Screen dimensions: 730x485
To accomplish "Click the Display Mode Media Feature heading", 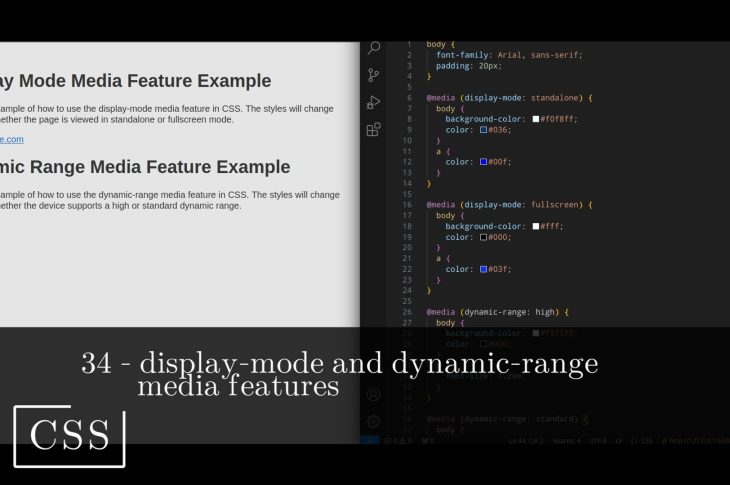I will pos(135,81).
